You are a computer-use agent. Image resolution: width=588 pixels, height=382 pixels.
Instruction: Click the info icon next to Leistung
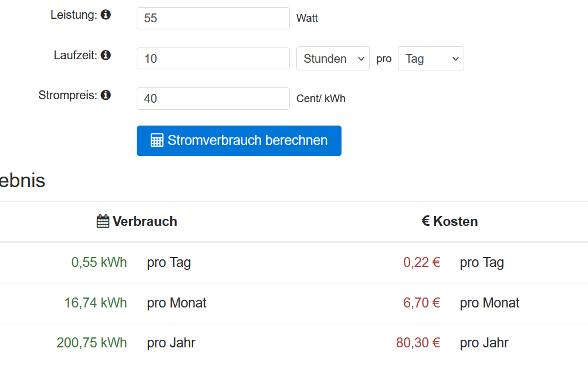pos(106,15)
